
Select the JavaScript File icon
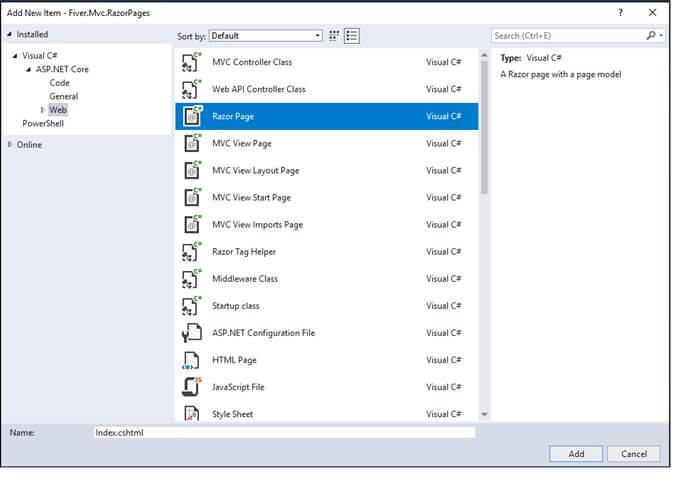point(191,387)
